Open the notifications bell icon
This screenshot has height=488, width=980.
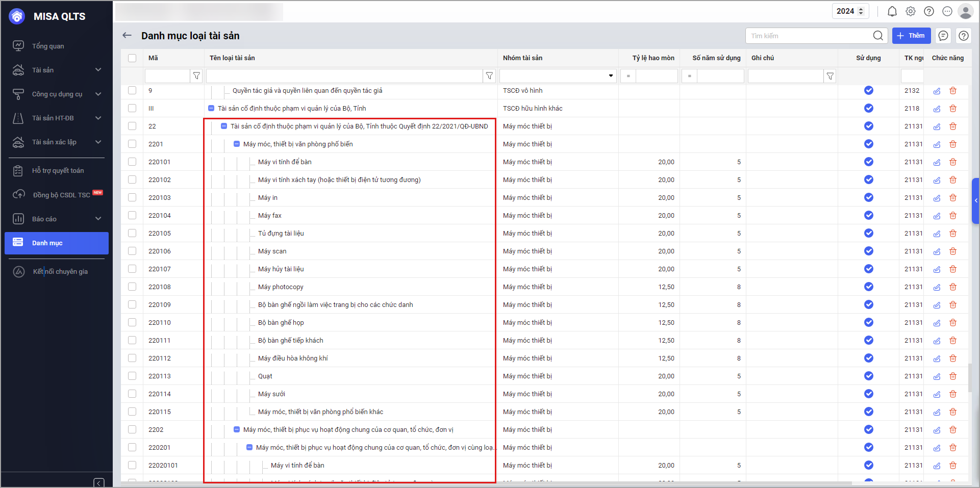[892, 11]
